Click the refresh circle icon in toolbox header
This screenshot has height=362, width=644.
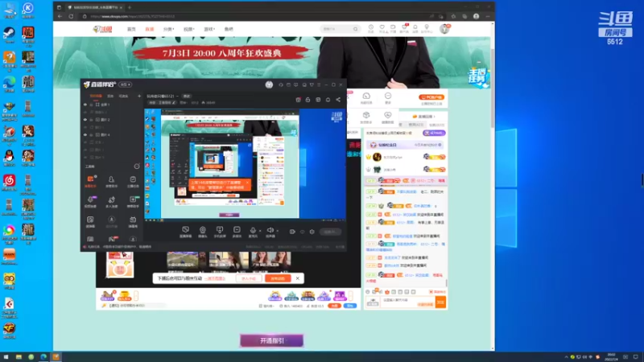pyautogui.click(x=137, y=167)
